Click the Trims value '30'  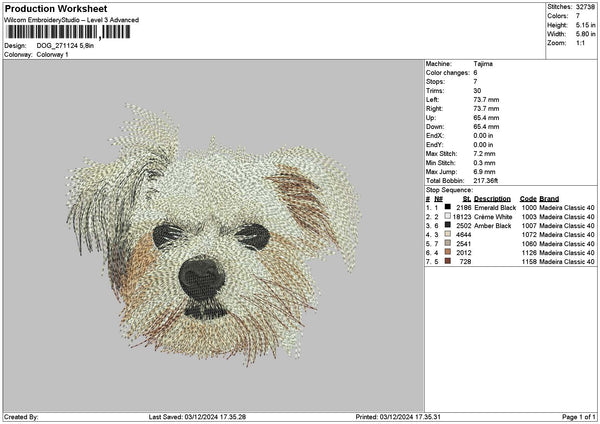coord(477,91)
